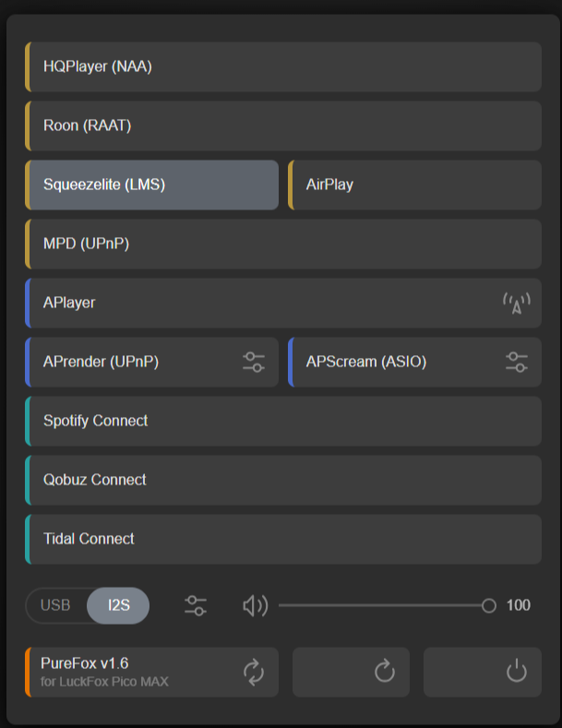Screen dimensions: 562x728
Task: Select the I2S output option
Action: click(118, 605)
